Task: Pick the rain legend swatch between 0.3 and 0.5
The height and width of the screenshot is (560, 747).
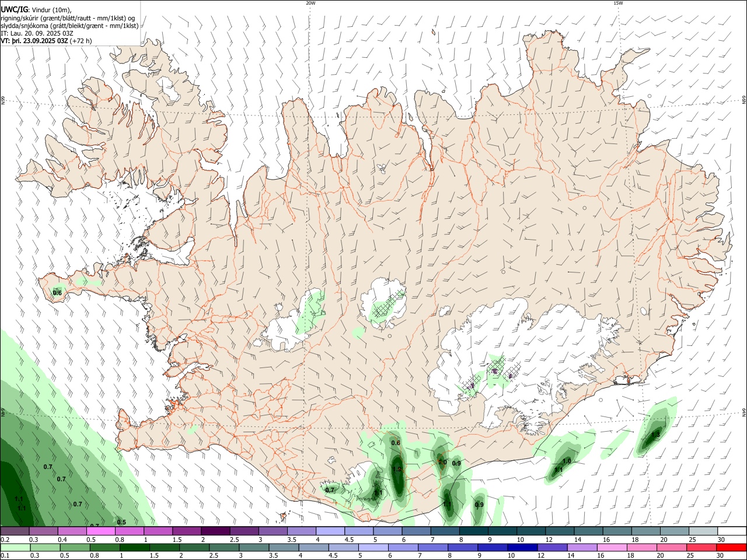Action: point(45,547)
